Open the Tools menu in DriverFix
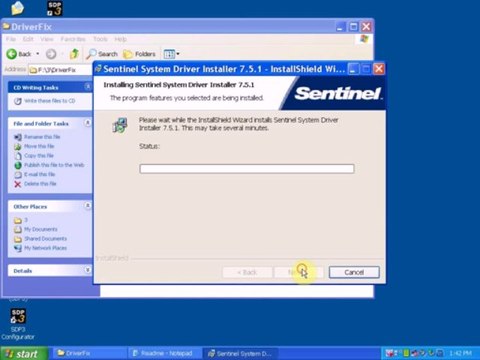This screenshot has height=360, width=480. (100, 39)
